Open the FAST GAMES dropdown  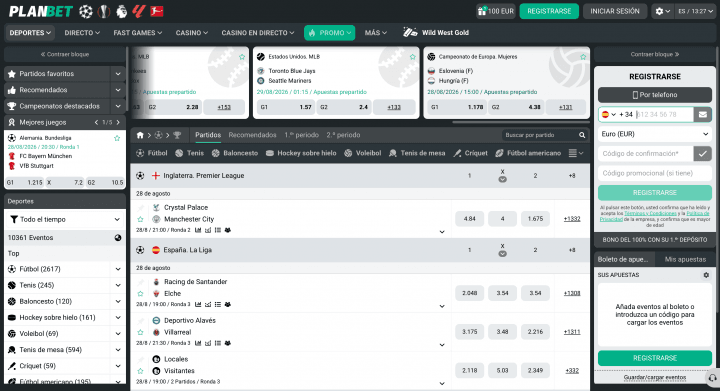pos(138,33)
